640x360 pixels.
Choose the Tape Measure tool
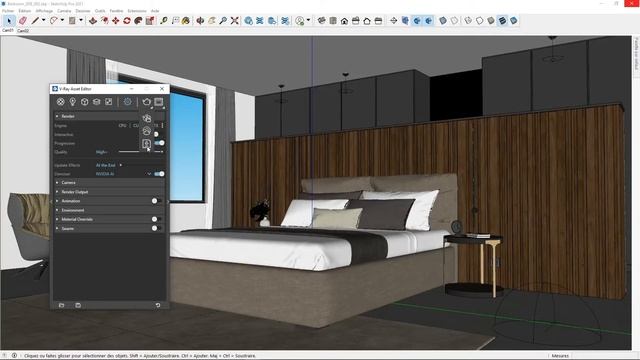pyautogui.click(x=164, y=20)
